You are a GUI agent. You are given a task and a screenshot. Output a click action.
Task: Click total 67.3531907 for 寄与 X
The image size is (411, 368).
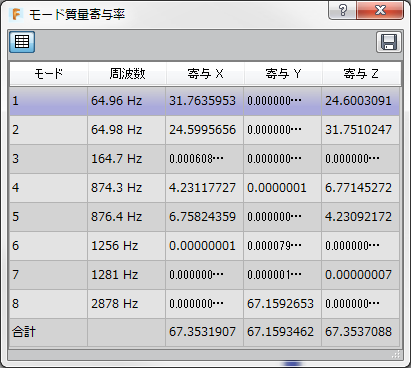(204, 332)
